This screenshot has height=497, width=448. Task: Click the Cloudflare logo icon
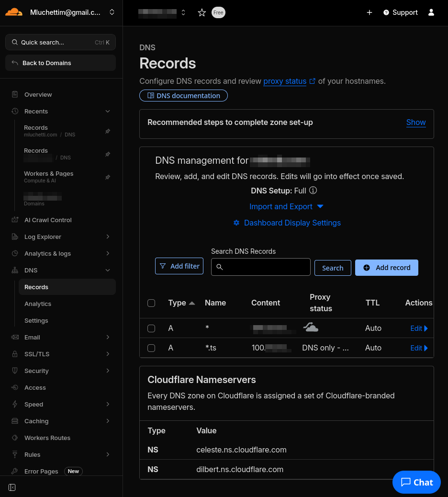pos(14,12)
